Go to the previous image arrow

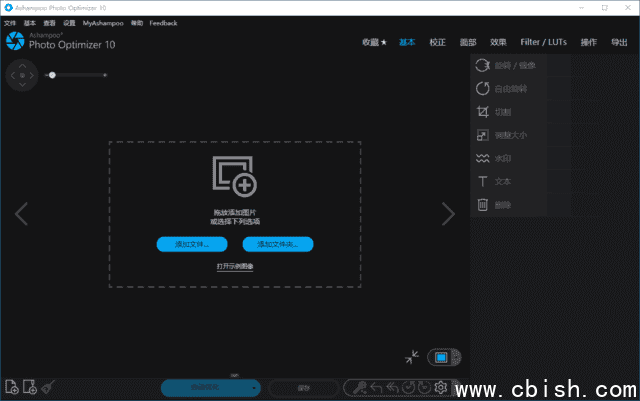tap(21, 214)
